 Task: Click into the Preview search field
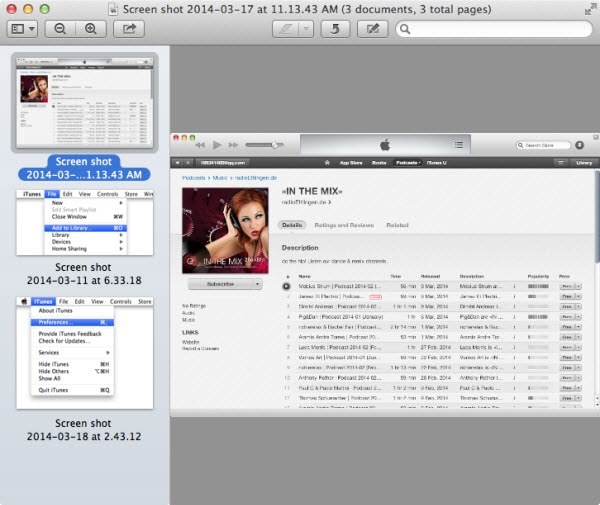coord(494,29)
